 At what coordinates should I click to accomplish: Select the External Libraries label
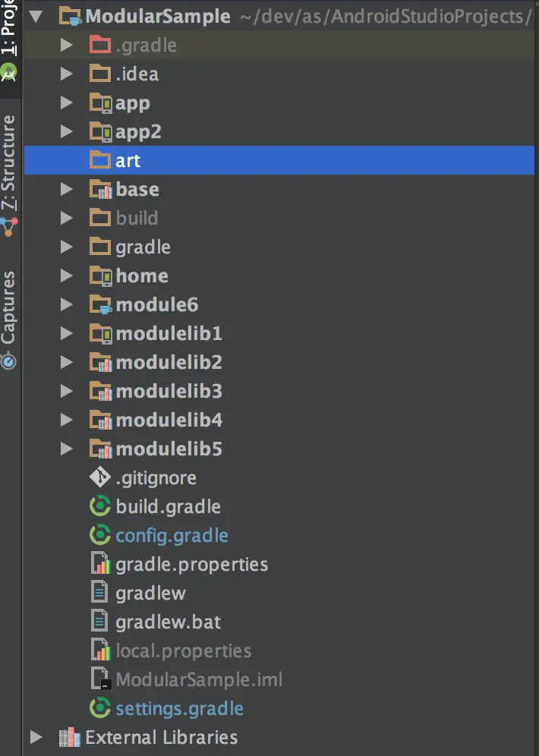(162, 737)
